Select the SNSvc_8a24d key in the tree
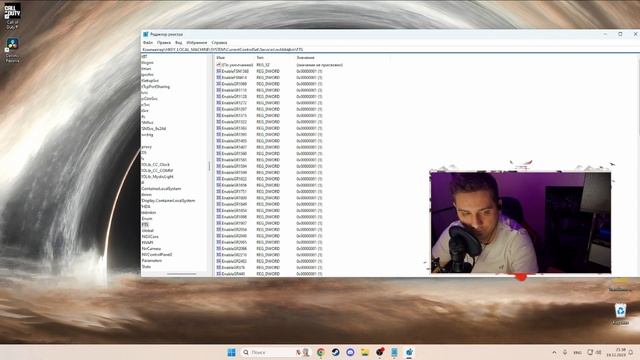The width and height of the screenshot is (640, 360). click(x=153, y=129)
